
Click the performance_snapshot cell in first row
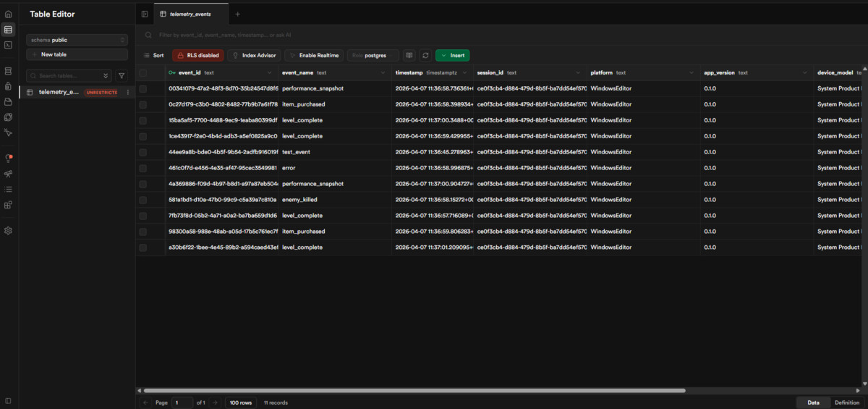pyautogui.click(x=336, y=88)
